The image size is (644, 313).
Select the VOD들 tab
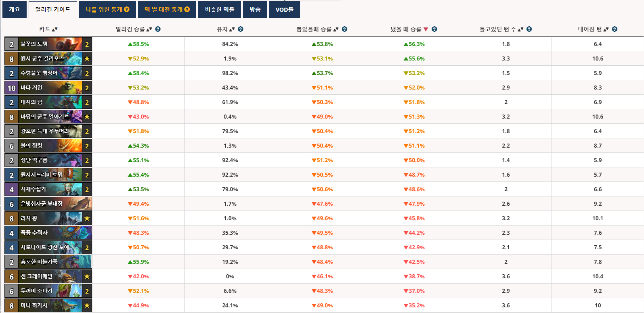tap(284, 9)
